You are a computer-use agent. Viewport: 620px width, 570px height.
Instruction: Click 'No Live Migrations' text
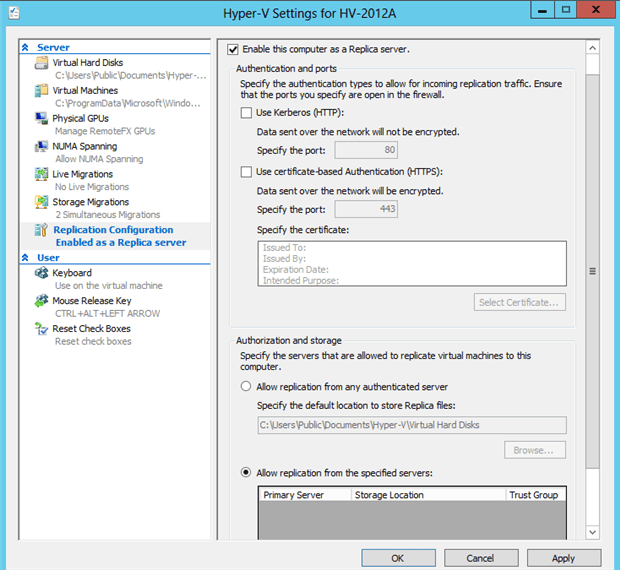pos(92,187)
